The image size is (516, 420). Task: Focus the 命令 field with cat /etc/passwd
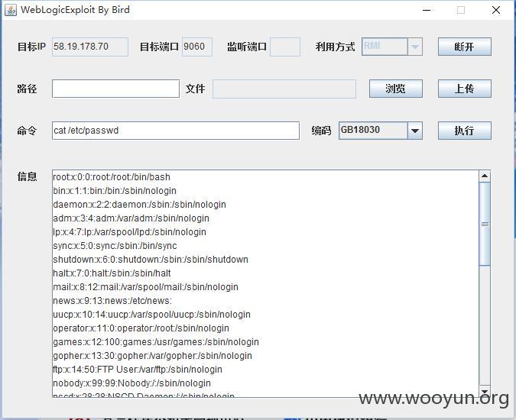176,131
